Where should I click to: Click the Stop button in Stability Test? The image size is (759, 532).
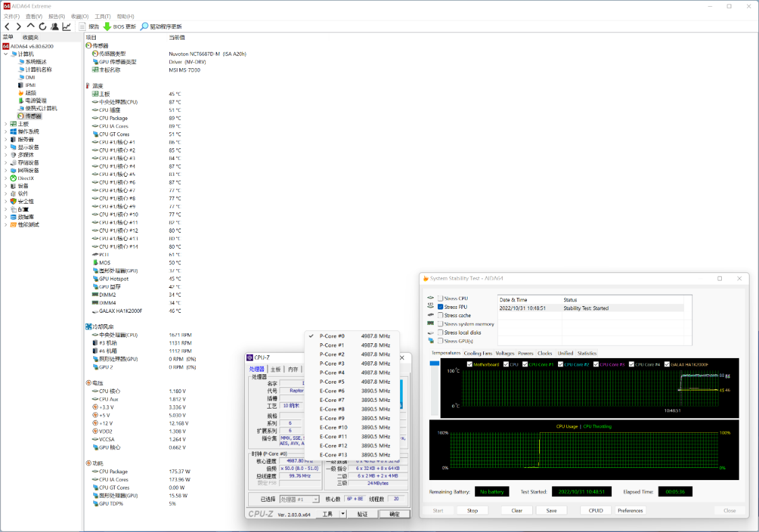(472, 510)
